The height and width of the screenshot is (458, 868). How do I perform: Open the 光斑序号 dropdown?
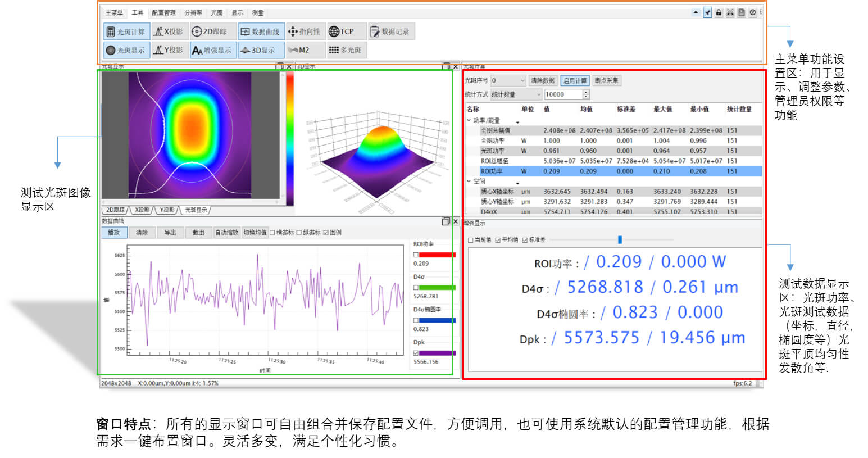point(508,81)
